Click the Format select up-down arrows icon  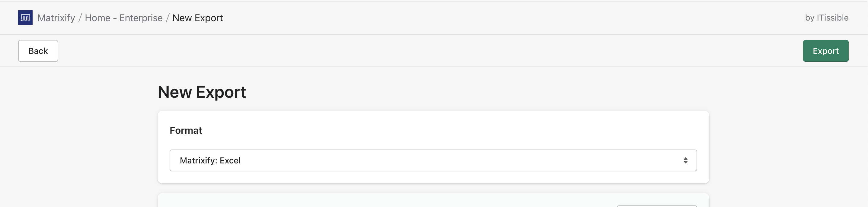[685, 160]
